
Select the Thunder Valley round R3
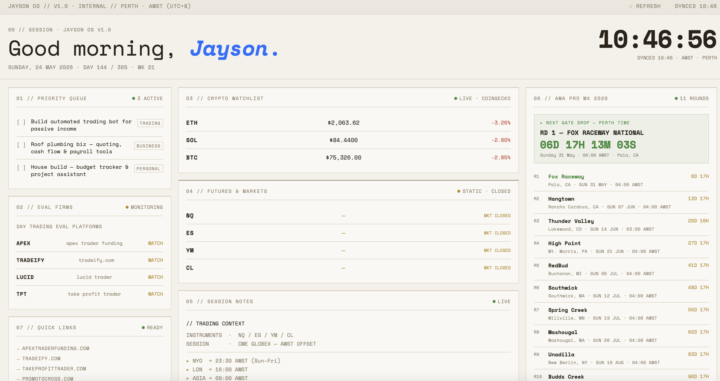tap(621, 224)
